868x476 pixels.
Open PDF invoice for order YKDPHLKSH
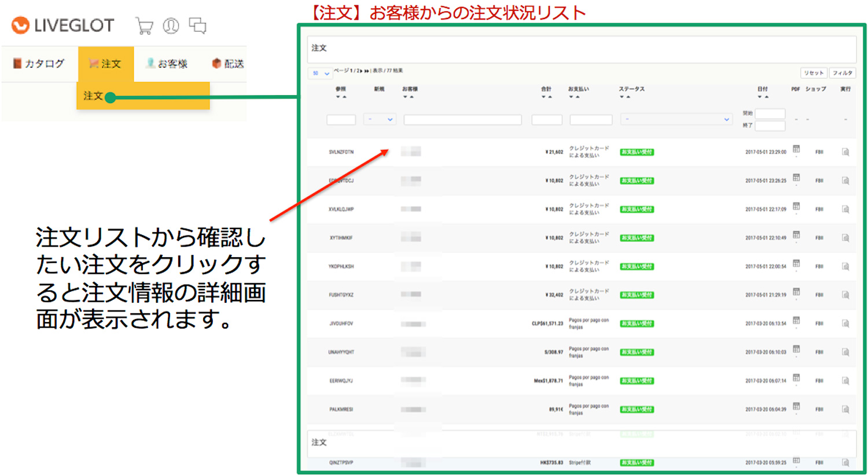pyautogui.click(x=796, y=263)
